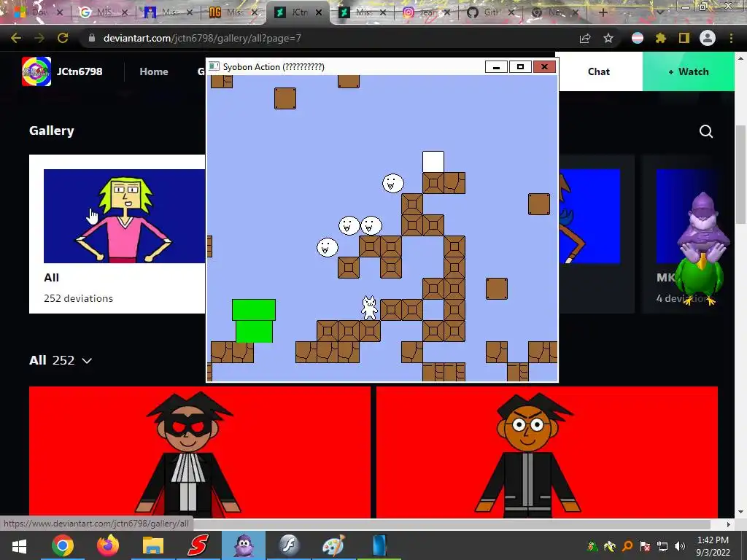Viewport: 747px width, 560px height.
Task: Open the masked character deviation thumbnail
Action: pyautogui.click(x=200, y=452)
